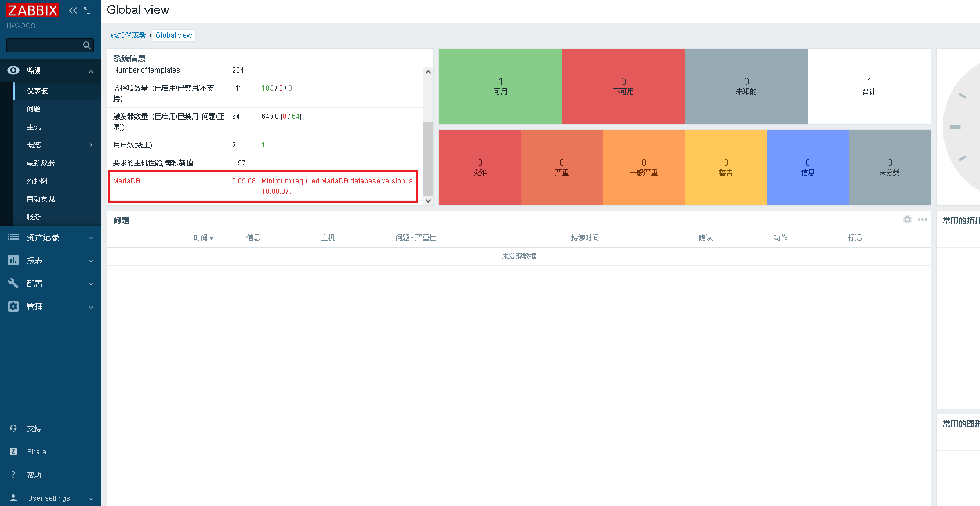The height and width of the screenshot is (506, 980).
Task: Click the Global view breadcrumb link
Action: point(173,35)
